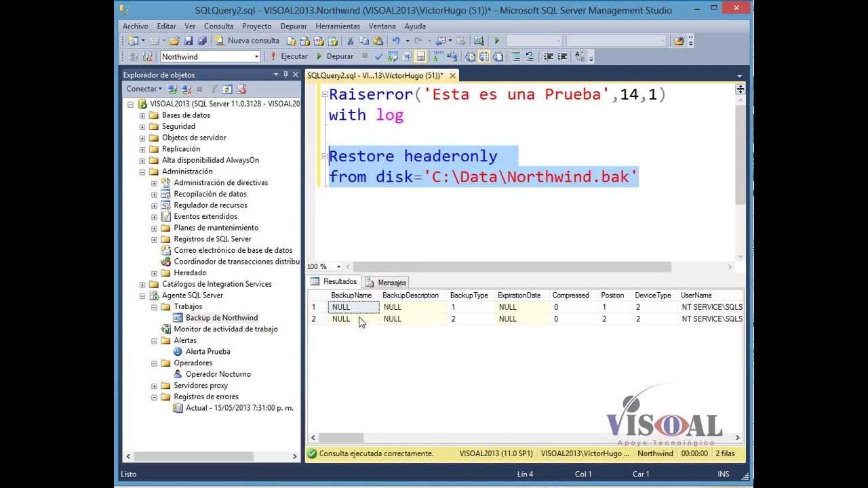Click the BackupType column header
868x488 pixels.
469,296
